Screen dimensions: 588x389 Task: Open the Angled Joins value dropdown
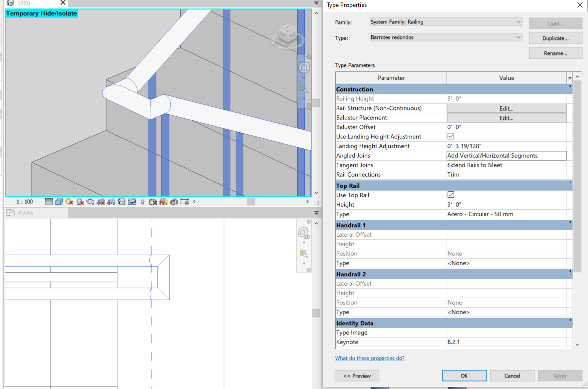(x=506, y=155)
